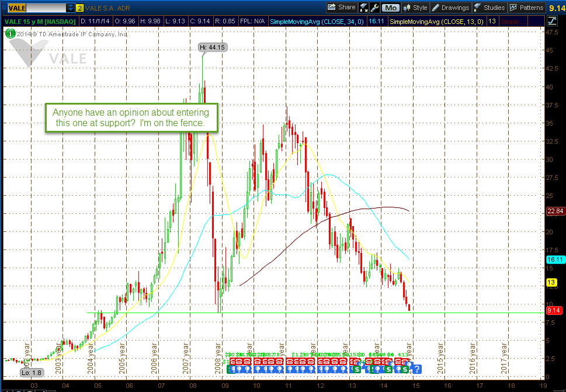Click the green dividend $ icon just after 2013
This screenshot has width=566, height=392.
tap(357, 370)
